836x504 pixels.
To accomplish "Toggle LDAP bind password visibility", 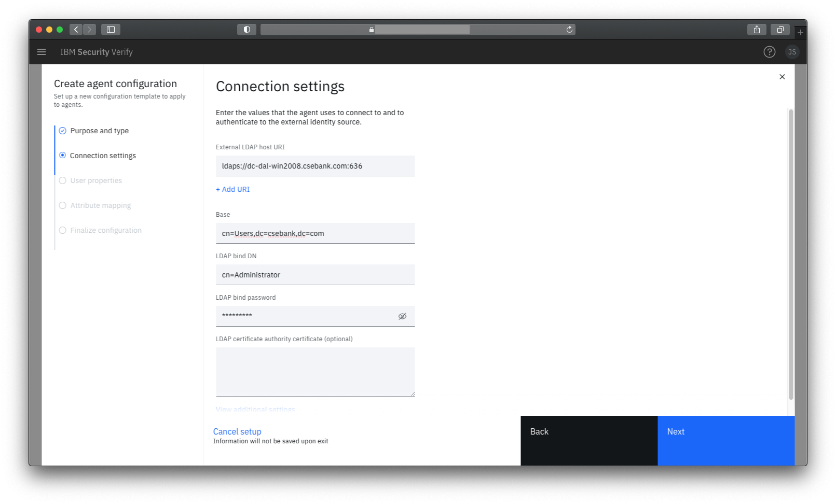I will pos(402,316).
